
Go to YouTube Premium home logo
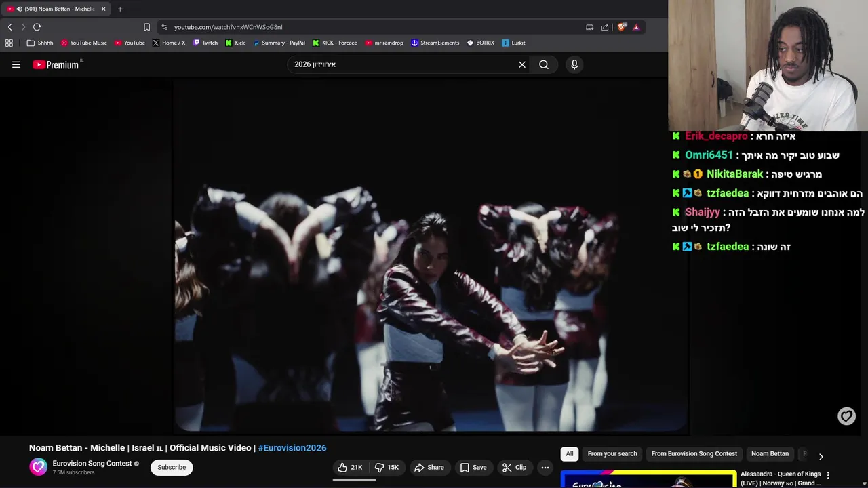tap(56, 64)
